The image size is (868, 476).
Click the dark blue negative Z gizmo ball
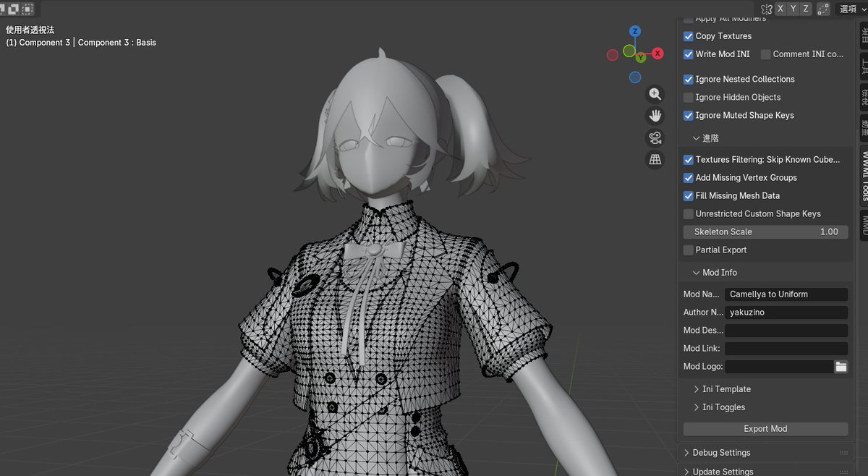pyautogui.click(x=634, y=77)
